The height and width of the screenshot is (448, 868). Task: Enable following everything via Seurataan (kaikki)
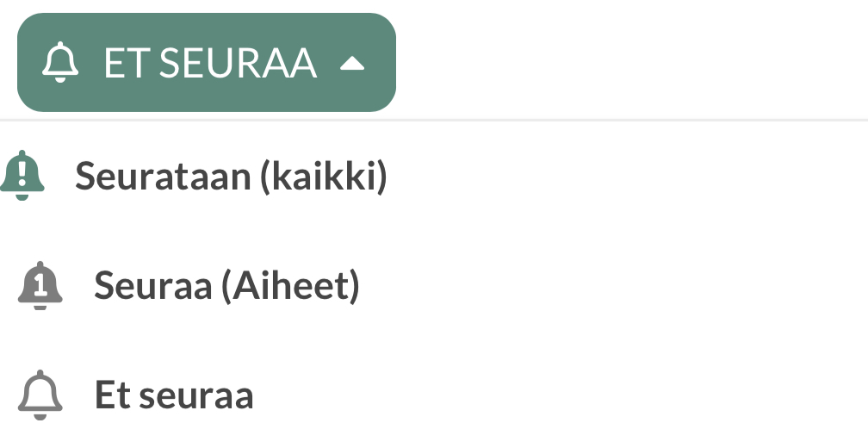point(231,176)
